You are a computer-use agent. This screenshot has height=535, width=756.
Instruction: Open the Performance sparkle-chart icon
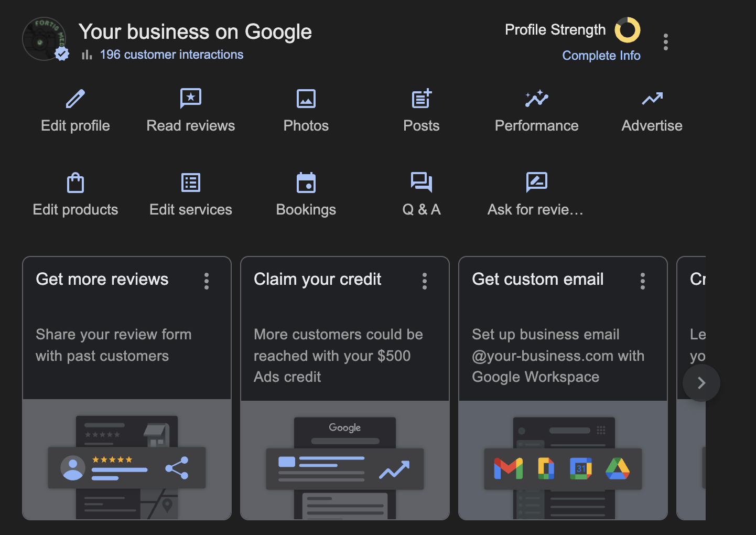tap(537, 99)
